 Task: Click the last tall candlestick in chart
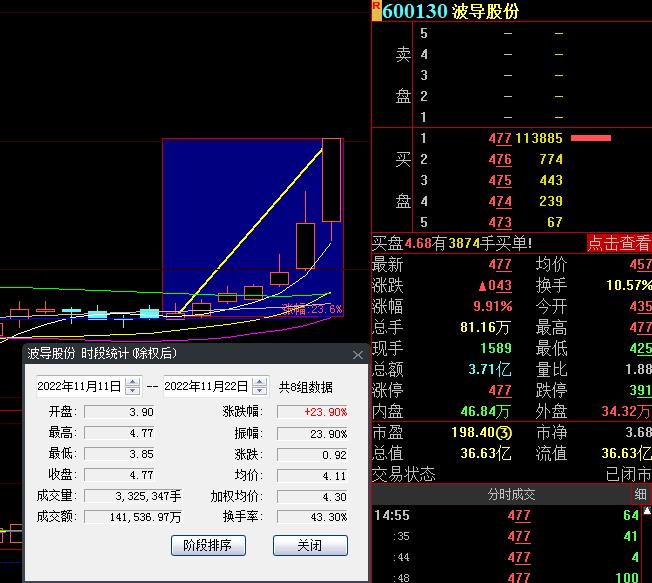click(331, 180)
